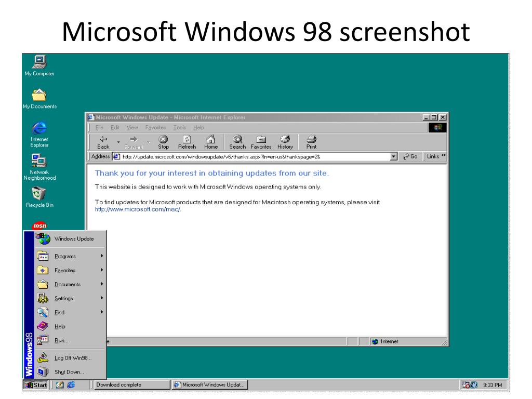Viewport: 532px width, 399px height.
Task: Open the address bar dropdown list
Action: (x=393, y=156)
